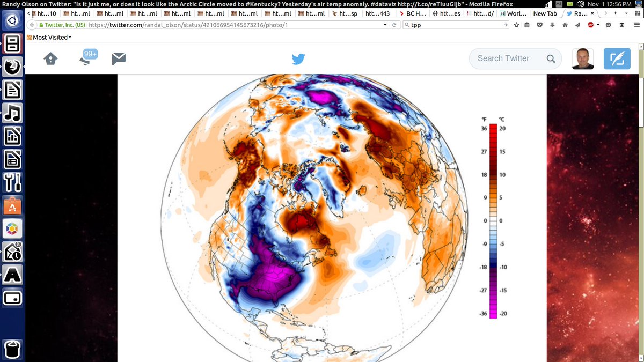Open Firefox downloads arrow

552,25
